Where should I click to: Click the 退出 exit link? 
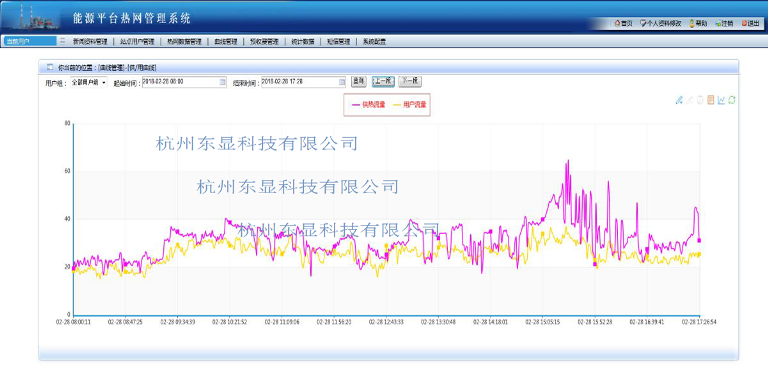pyautogui.click(x=750, y=24)
